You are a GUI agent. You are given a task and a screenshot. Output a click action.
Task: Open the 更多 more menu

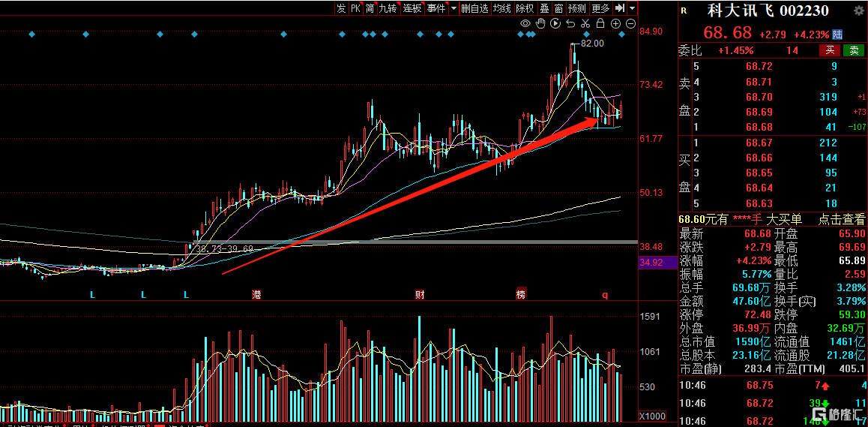pos(600,8)
